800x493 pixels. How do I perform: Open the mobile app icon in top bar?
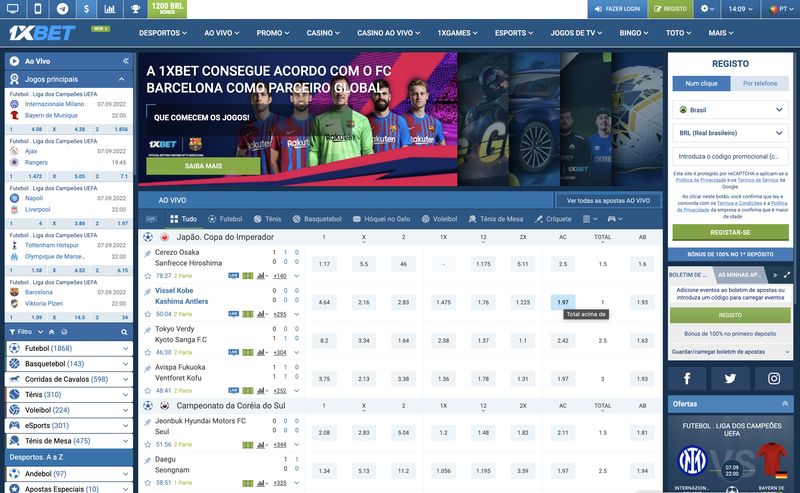pos(38,9)
